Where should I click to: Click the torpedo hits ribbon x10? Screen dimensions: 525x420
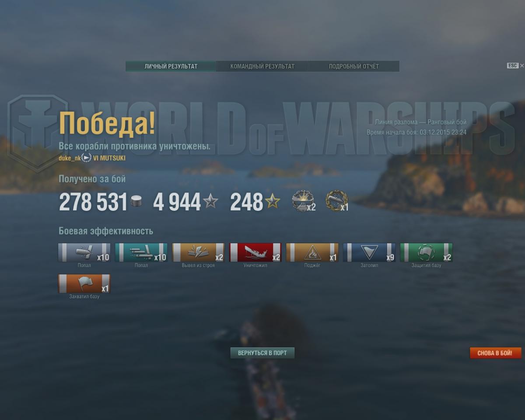tap(141, 253)
